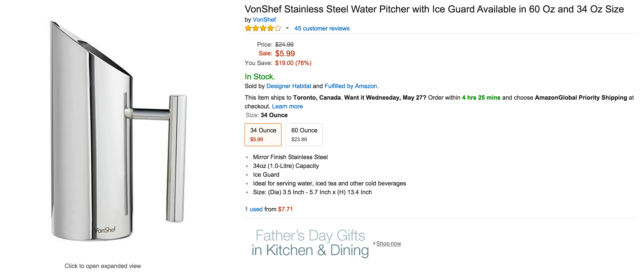The image size is (644, 280).
Task: Select the 34 Ounce size option
Action: click(263, 134)
